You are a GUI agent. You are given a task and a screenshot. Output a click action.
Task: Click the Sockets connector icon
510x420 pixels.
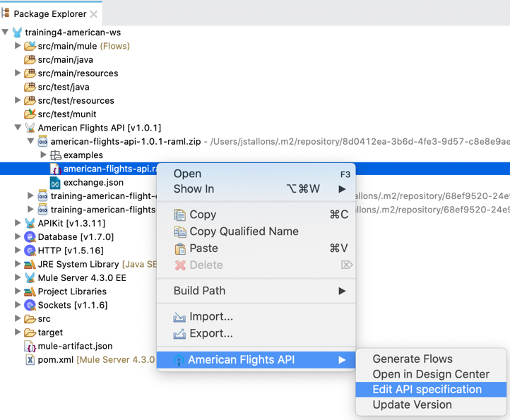[x=30, y=305]
